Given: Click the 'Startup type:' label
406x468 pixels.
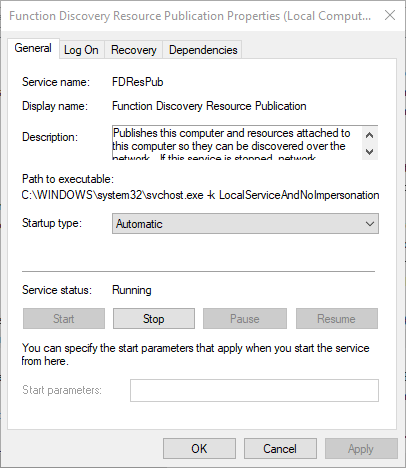Looking at the screenshot, I should (x=52, y=223).
